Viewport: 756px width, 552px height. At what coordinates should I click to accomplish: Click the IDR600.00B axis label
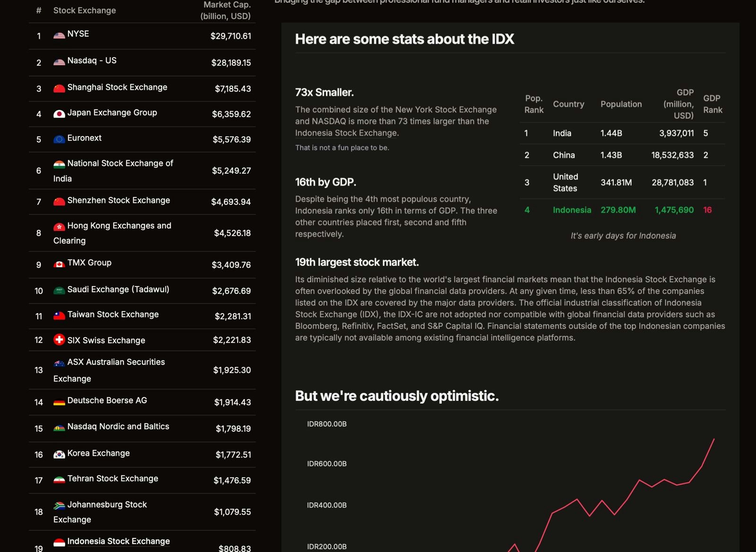tap(327, 464)
